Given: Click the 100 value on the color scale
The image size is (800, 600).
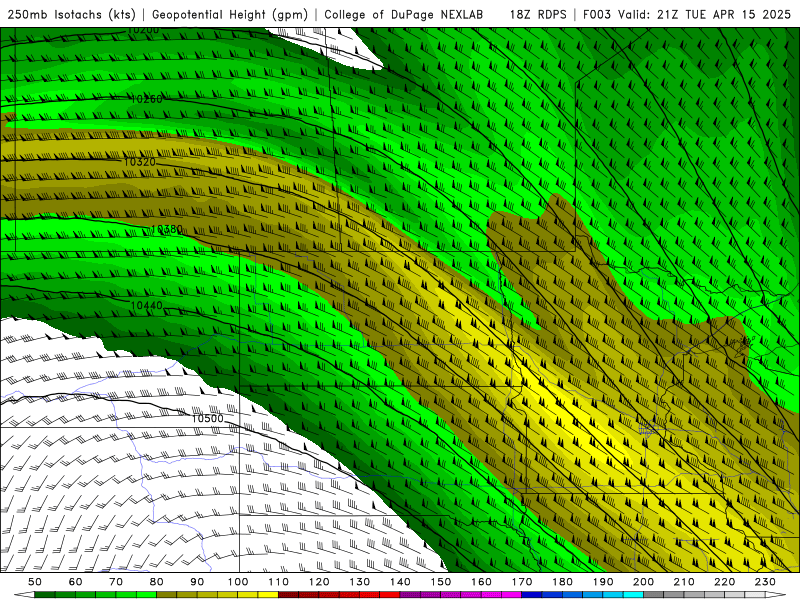Looking at the screenshot, I should click(x=238, y=582).
